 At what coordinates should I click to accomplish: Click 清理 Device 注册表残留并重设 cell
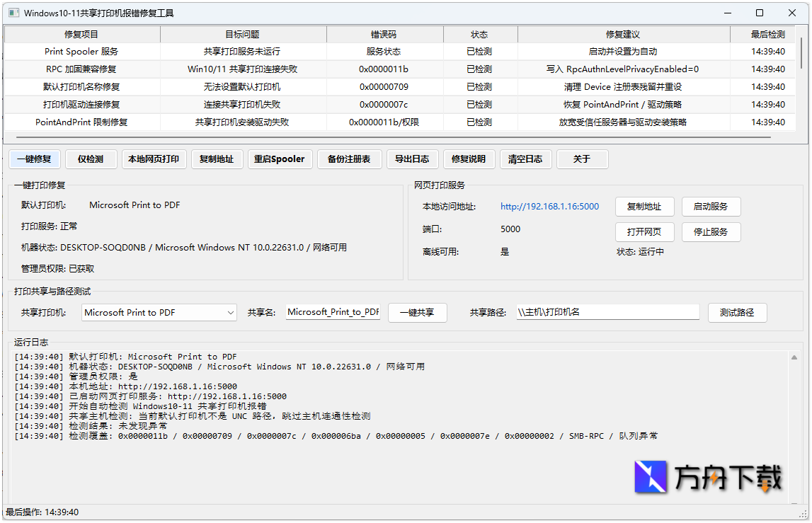(623, 86)
